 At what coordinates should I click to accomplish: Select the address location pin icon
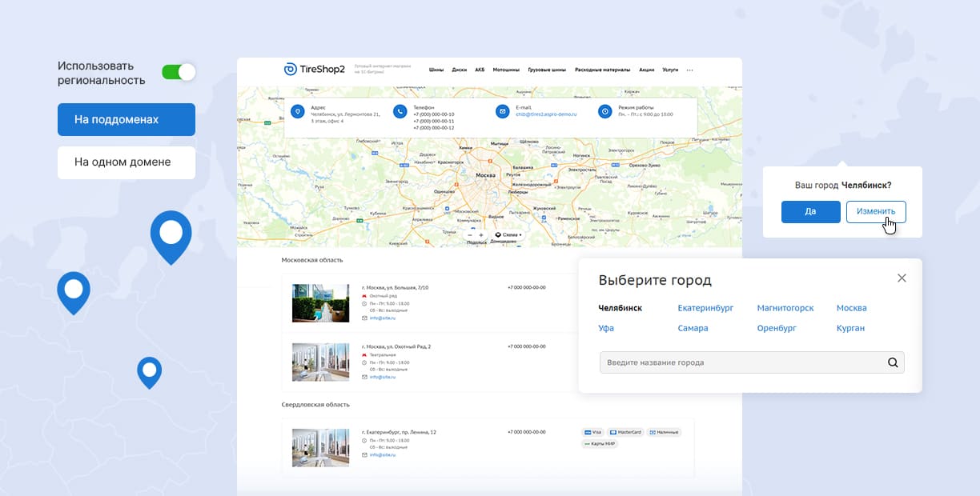coord(297,110)
